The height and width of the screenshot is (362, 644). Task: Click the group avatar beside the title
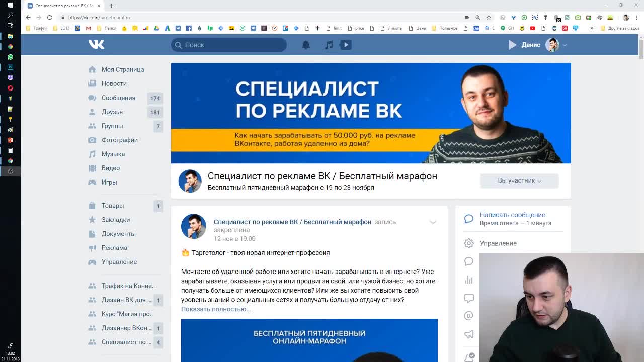tap(190, 181)
